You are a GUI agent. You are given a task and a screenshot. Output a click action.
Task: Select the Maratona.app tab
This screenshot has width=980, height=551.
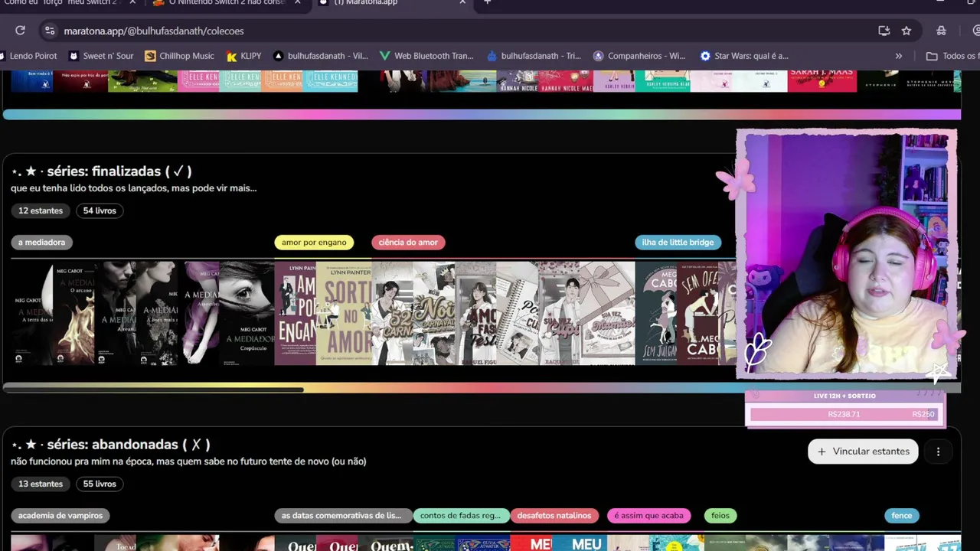coord(390,3)
